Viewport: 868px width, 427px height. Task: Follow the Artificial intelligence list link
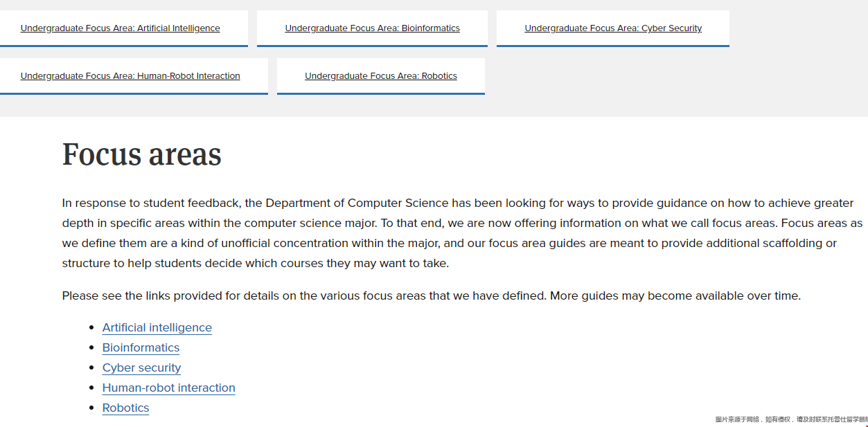click(157, 327)
